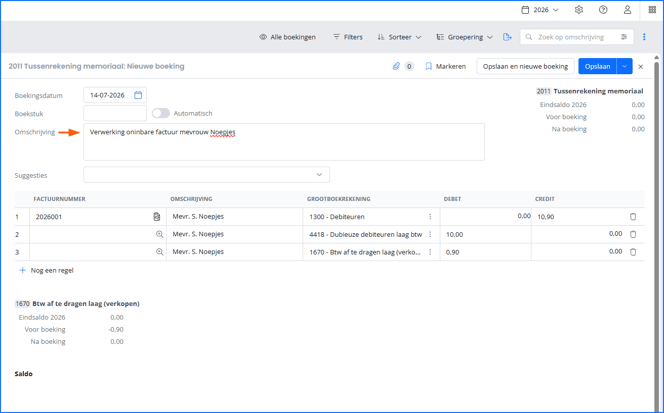Click the Boekstuk input field
Viewport: 664px width, 413px height.
tap(115, 114)
